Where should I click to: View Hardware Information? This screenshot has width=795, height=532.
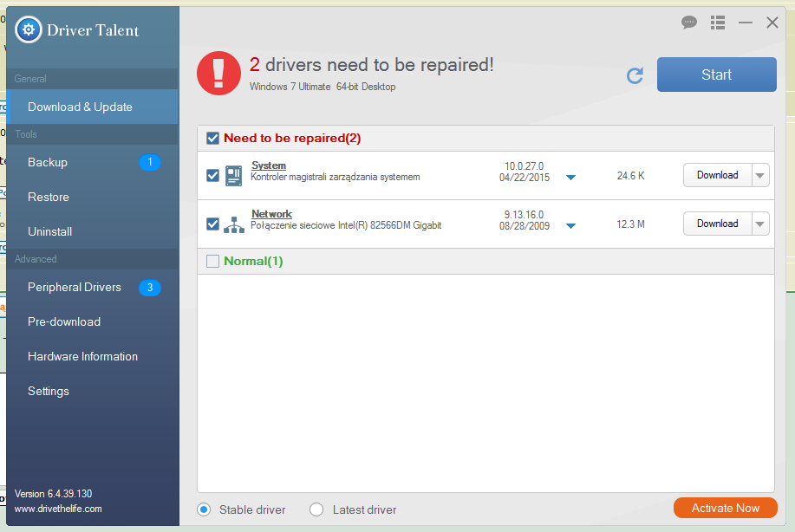(92, 357)
